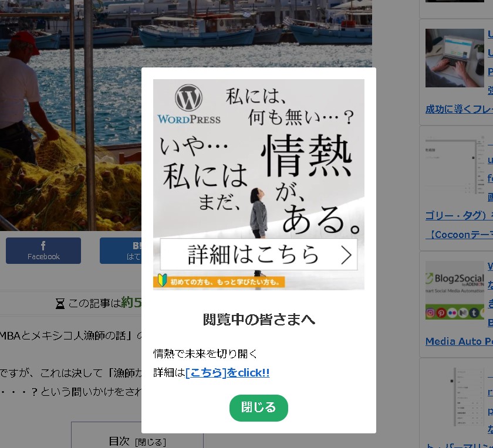Click the Instagram icon in Blog2Social image
493x448 pixels.
(x=430, y=313)
